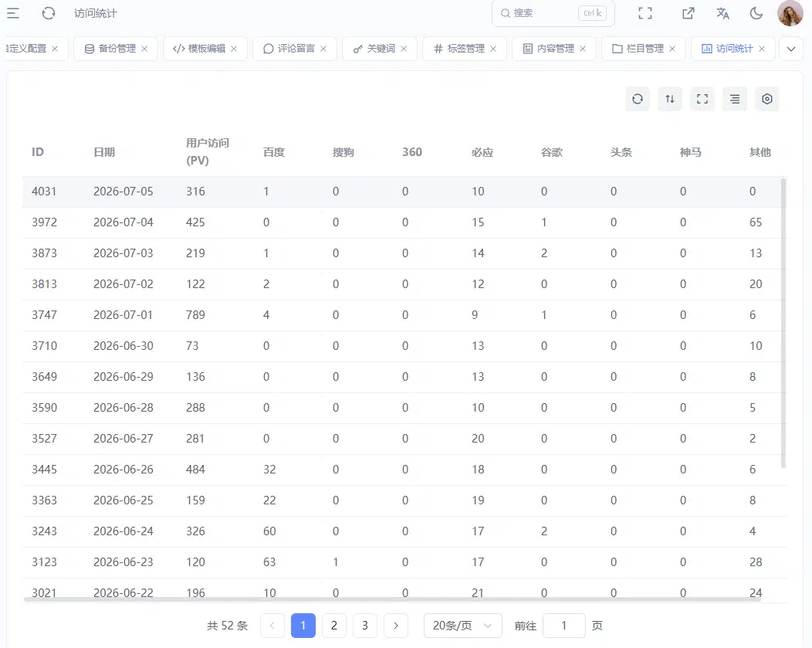
Task: Toggle dark mode moon icon
Action: coord(756,13)
